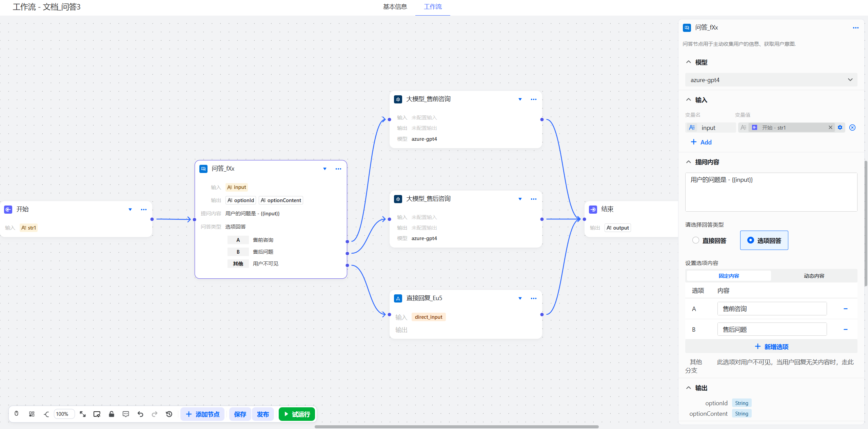Open more options on the 问答_fXx node
The height and width of the screenshot is (429, 868).
coord(338,169)
